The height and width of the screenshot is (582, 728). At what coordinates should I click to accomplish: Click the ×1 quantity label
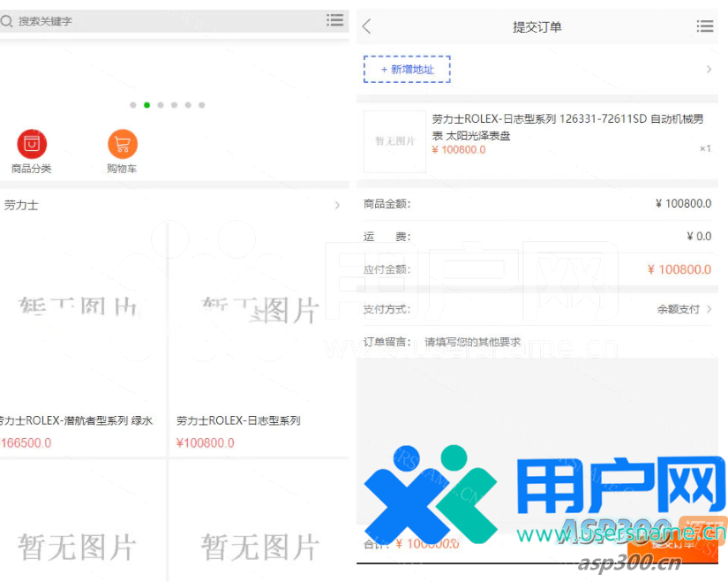[x=705, y=148]
